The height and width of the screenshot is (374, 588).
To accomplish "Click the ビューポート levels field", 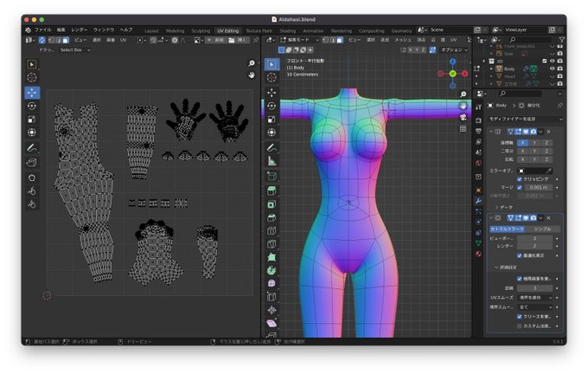I will (x=534, y=238).
